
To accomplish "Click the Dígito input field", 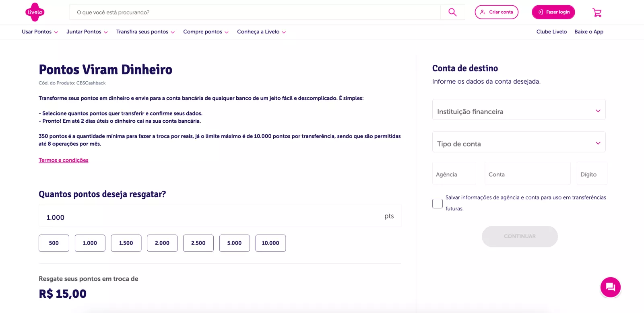I will click(x=592, y=173).
